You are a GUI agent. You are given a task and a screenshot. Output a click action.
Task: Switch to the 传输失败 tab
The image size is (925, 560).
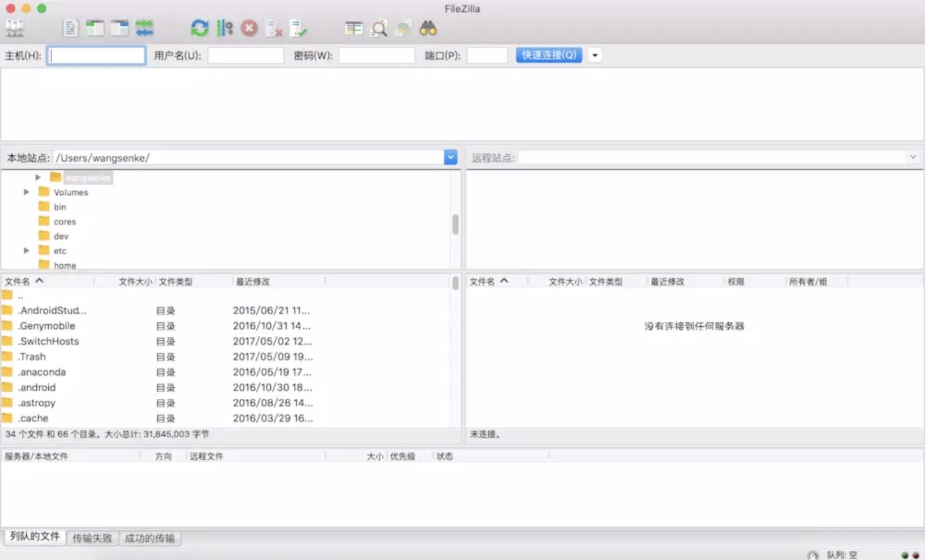92,538
